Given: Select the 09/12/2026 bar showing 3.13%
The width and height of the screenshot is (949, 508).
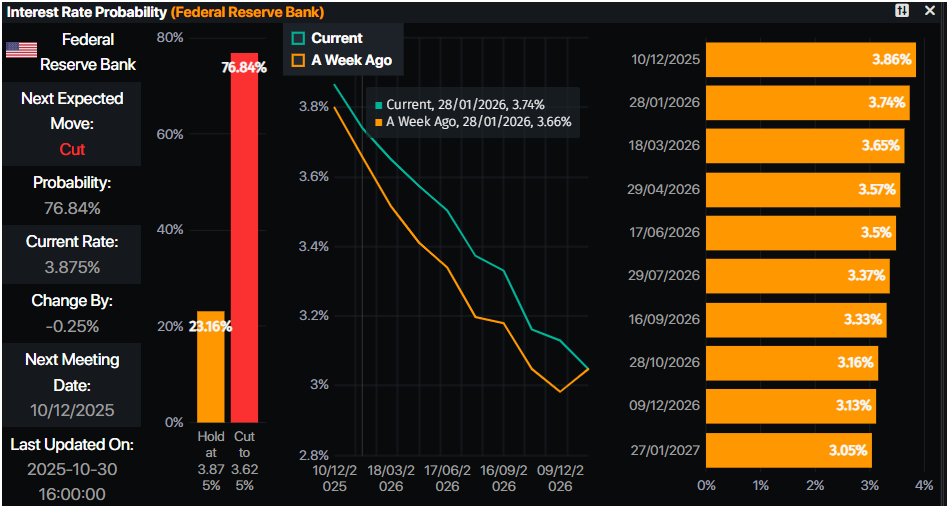Looking at the screenshot, I should [x=790, y=405].
